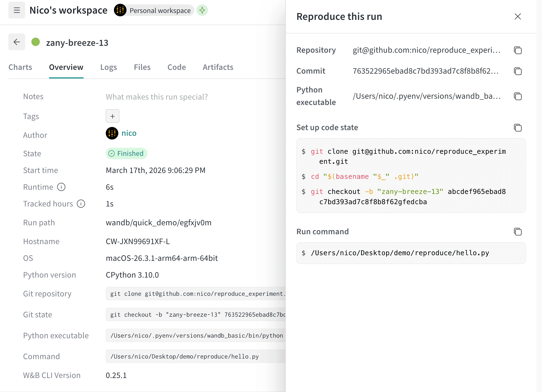Screen dimensions: 542x392
Task: Click the truncated Commit hash 763522965ebad8...
Action: 426,71
